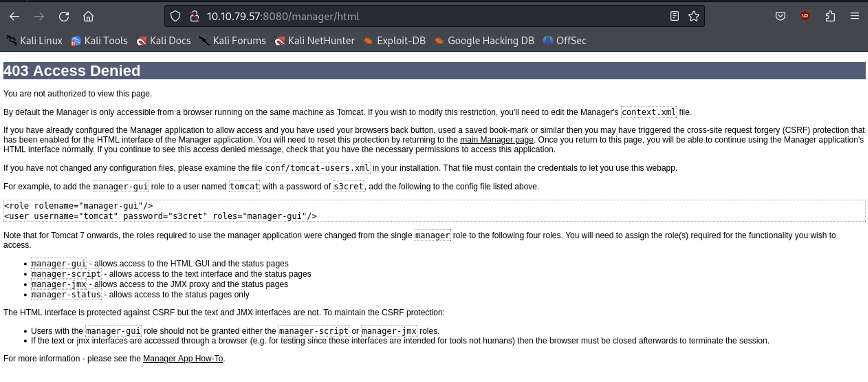Open the Google Hacking DB bookmark
Screen dimensions: 868x382
click(x=484, y=41)
